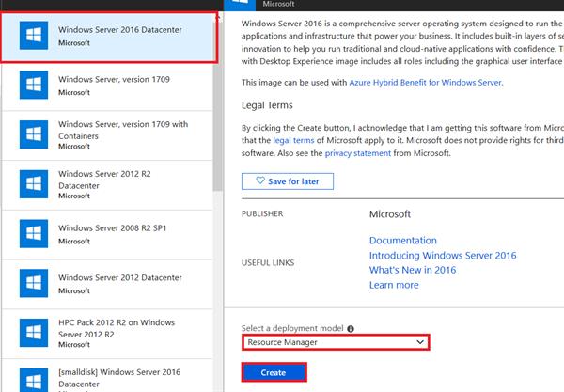This screenshot has width=564, height=392.
Task: Open the What's New in 2016 link
Action: point(412,271)
